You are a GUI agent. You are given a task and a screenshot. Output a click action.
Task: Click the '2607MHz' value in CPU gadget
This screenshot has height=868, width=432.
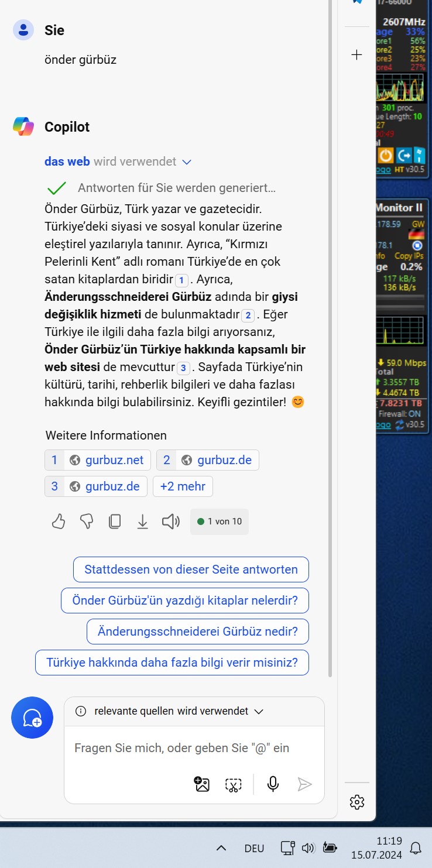click(x=404, y=23)
